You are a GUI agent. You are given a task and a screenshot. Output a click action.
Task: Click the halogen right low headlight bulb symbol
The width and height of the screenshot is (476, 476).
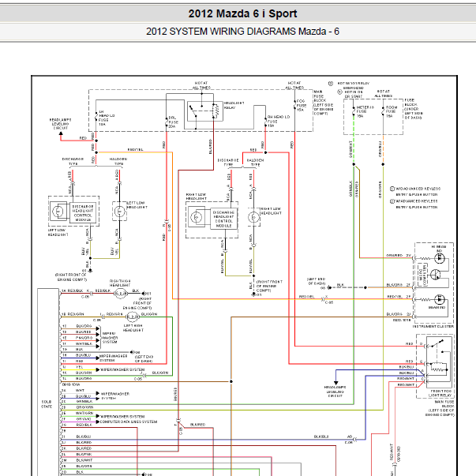click(253, 217)
